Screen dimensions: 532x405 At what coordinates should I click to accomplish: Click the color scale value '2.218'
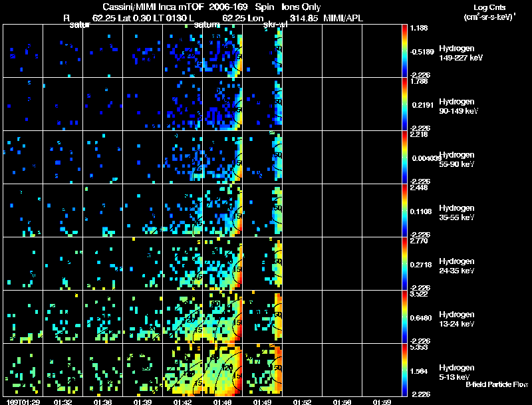[420, 134]
